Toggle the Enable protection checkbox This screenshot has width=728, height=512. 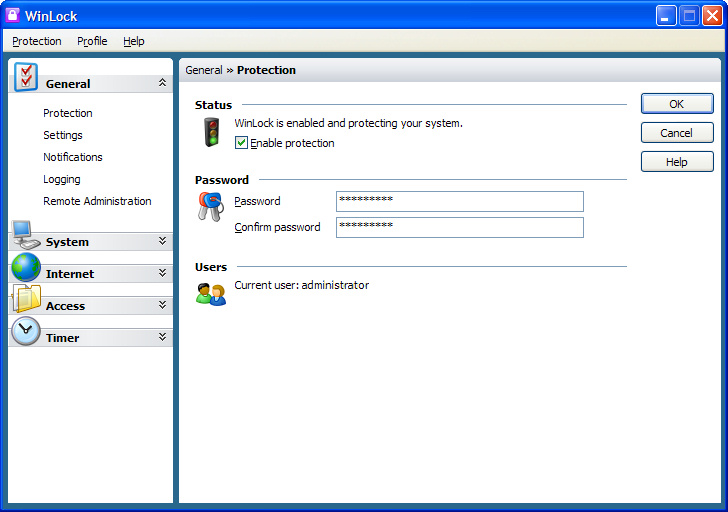tap(241, 143)
